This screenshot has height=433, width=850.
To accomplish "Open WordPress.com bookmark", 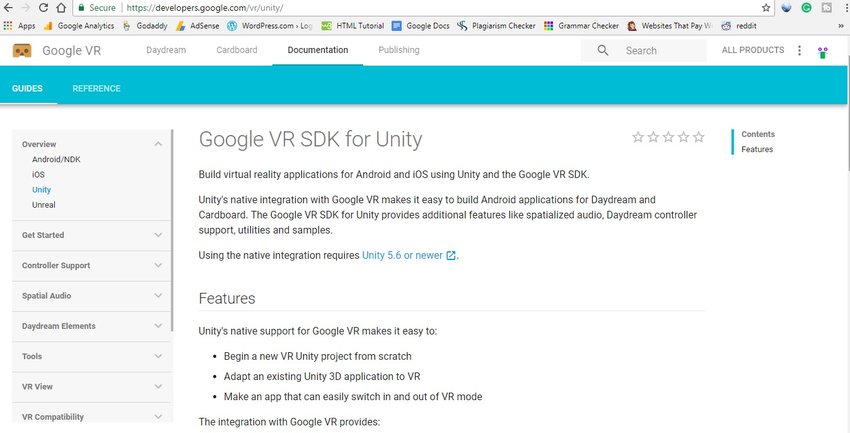I will [270, 25].
